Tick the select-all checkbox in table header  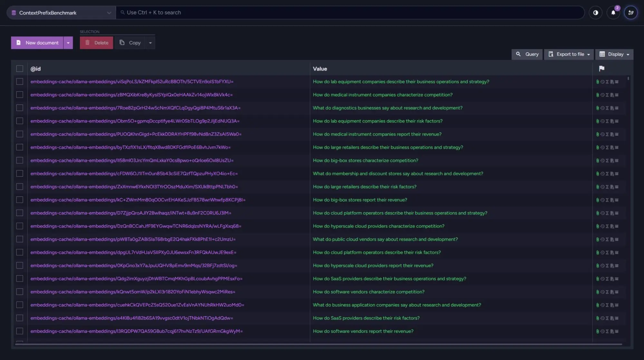point(20,69)
